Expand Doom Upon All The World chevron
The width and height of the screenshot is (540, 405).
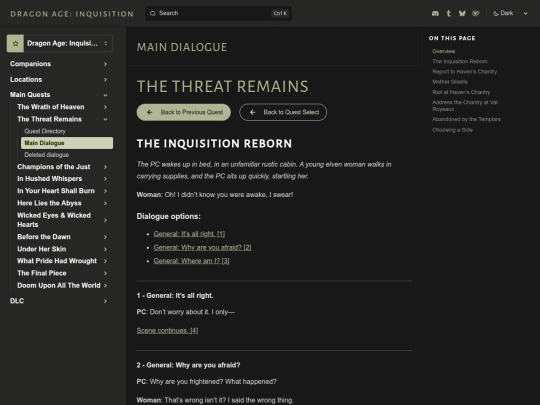point(105,285)
